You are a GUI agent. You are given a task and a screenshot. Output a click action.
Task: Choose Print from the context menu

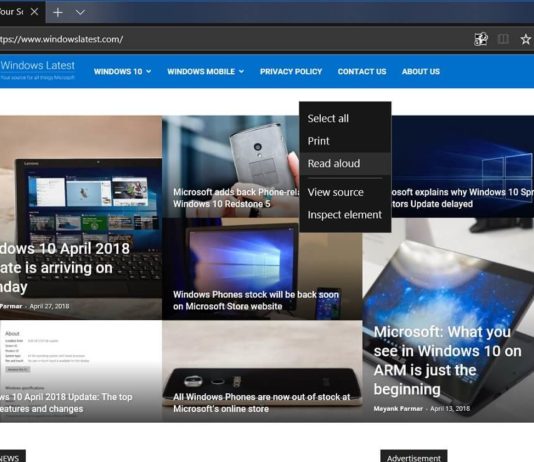(x=345, y=141)
